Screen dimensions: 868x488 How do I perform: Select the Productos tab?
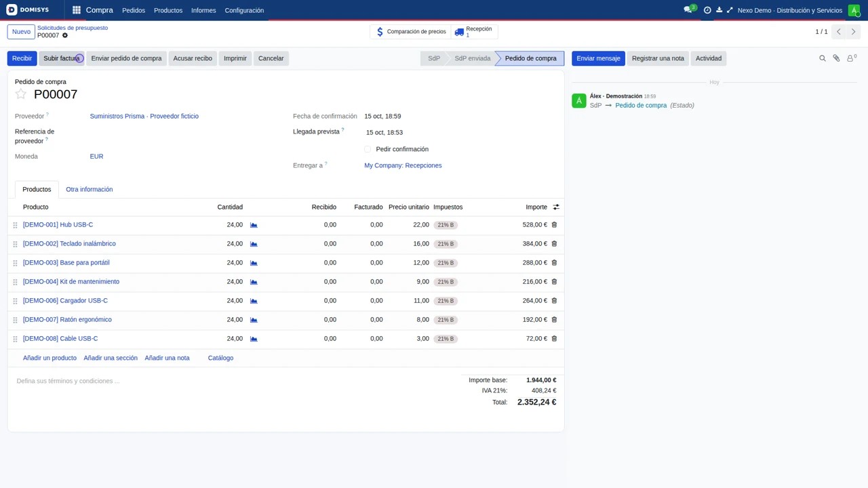pos(37,189)
